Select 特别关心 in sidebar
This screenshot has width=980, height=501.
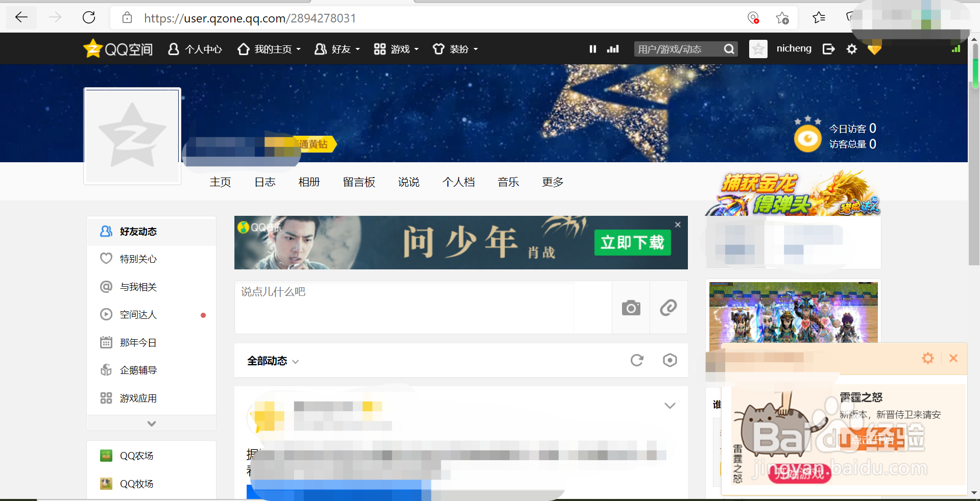[151, 259]
